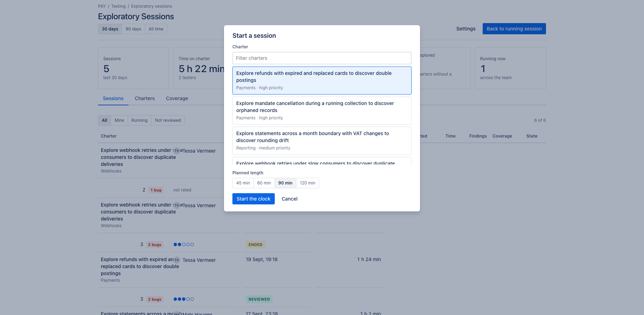Filter sessions by All
The image size is (644, 315).
pyautogui.click(x=104, y=120)
